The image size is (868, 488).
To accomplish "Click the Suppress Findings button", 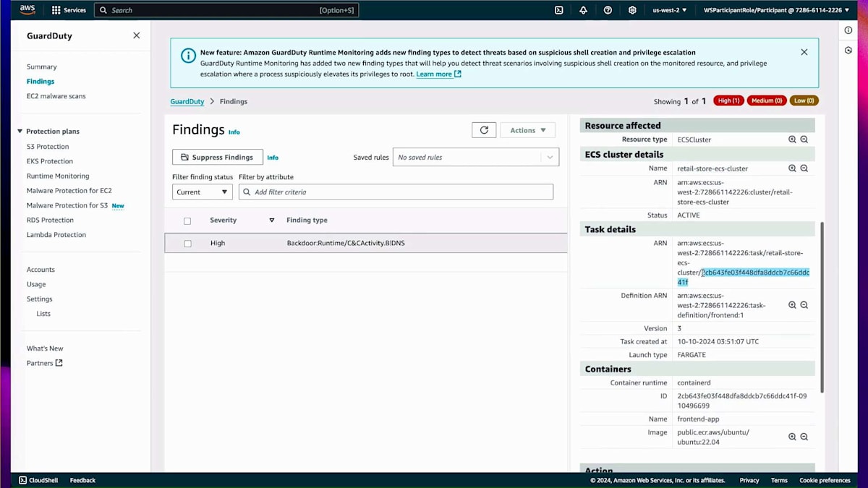I will coord(218,157).
